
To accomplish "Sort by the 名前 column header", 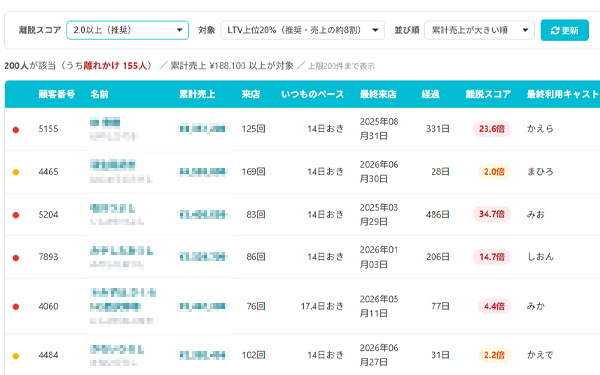I will point(99,94).
